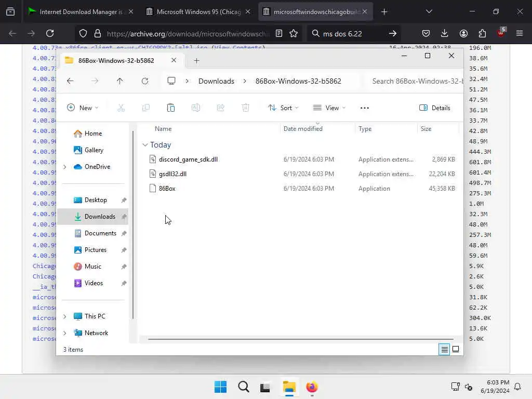Open Firefox account icon
This screenshot has width=532, height=399.
[x=463, y=33]
